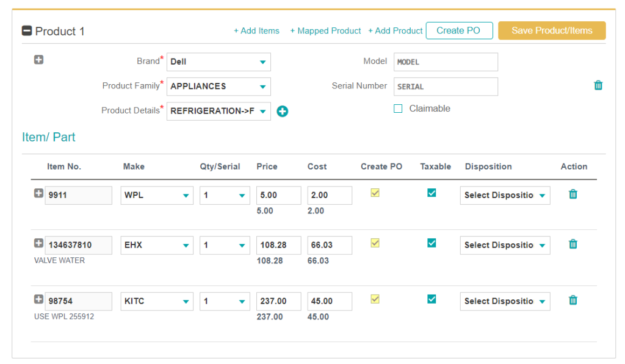Screen dimensions: 625x364
Task: Delete item 134637810 row
Action: [573, 244]
